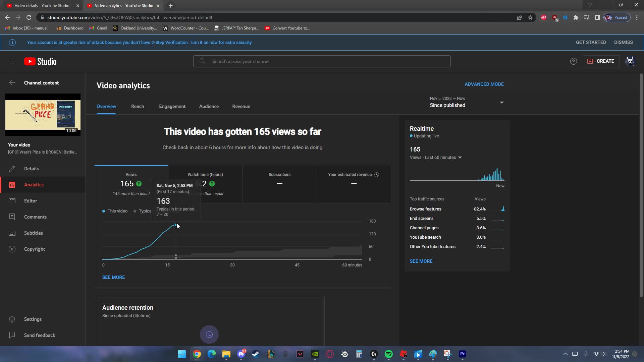Expand the Since published date range dropdown
Screen dimensions: 644x362
point(501,102)
